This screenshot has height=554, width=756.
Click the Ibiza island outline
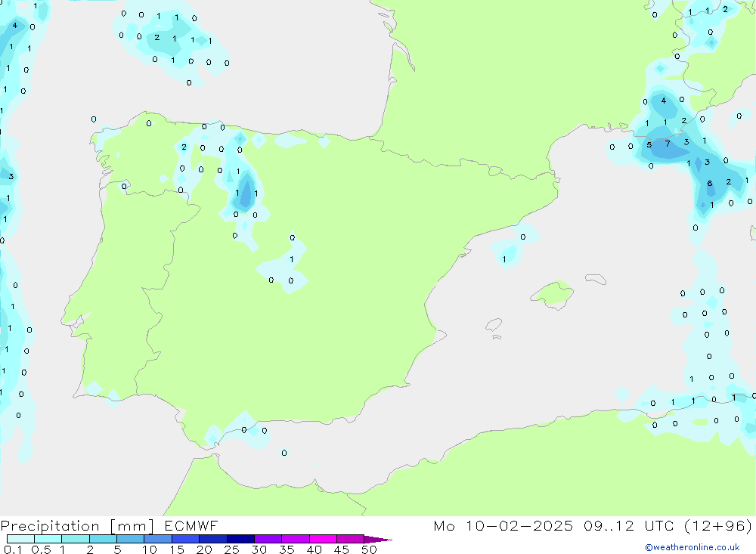(494, 325)
